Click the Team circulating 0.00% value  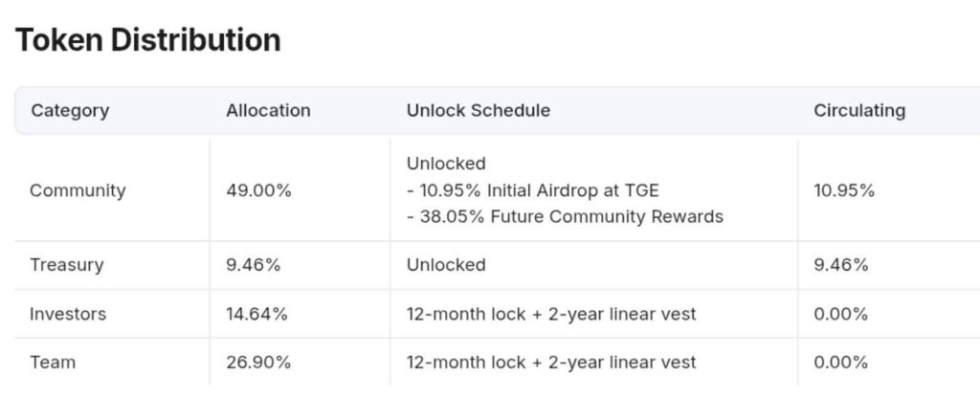(840, 363)
